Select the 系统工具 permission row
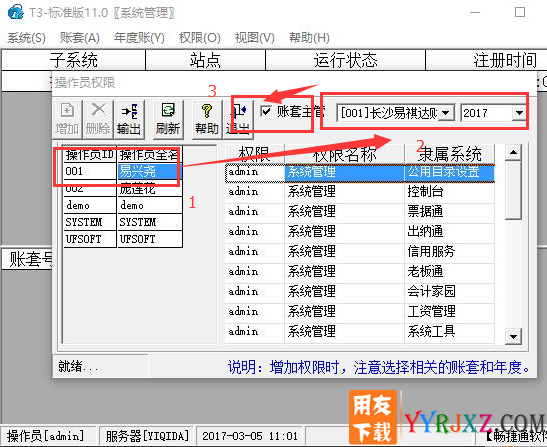Screen dimensions: 547x447 click(x=360, y=331)
